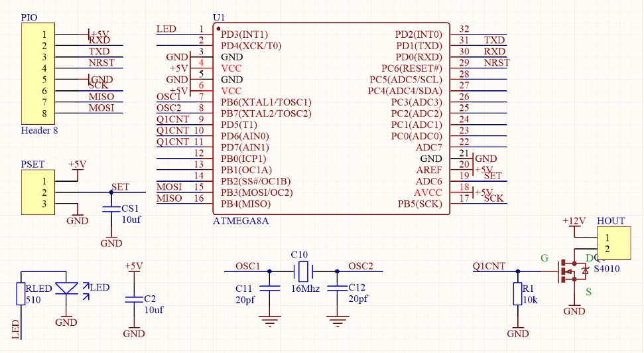644x353 pixels.
Task: Select the HOUT two-pin connector body
Action: (x=613, y=243)
